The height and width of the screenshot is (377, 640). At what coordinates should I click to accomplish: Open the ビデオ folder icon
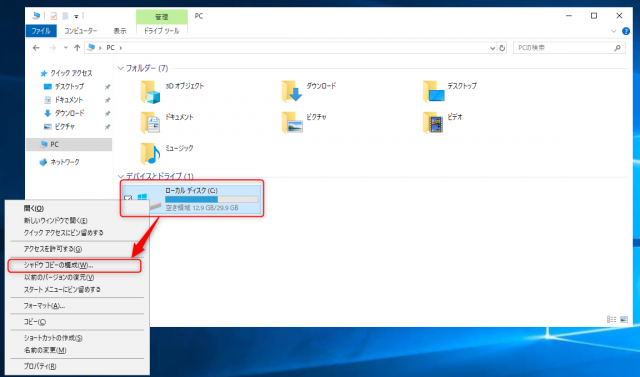433,122
